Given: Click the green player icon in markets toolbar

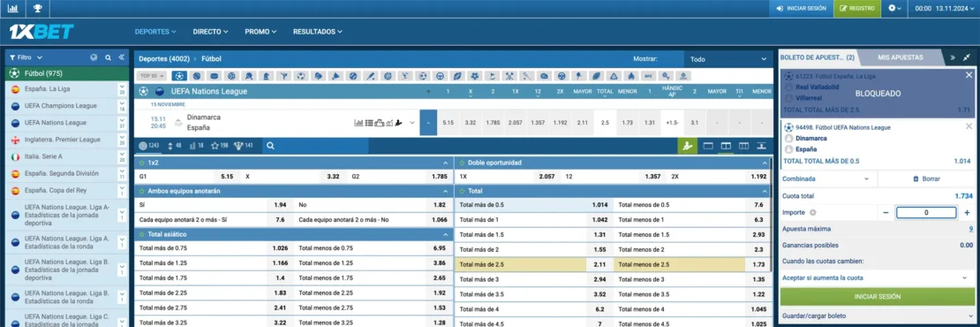Looking at the screenshot, I should 688,146.
